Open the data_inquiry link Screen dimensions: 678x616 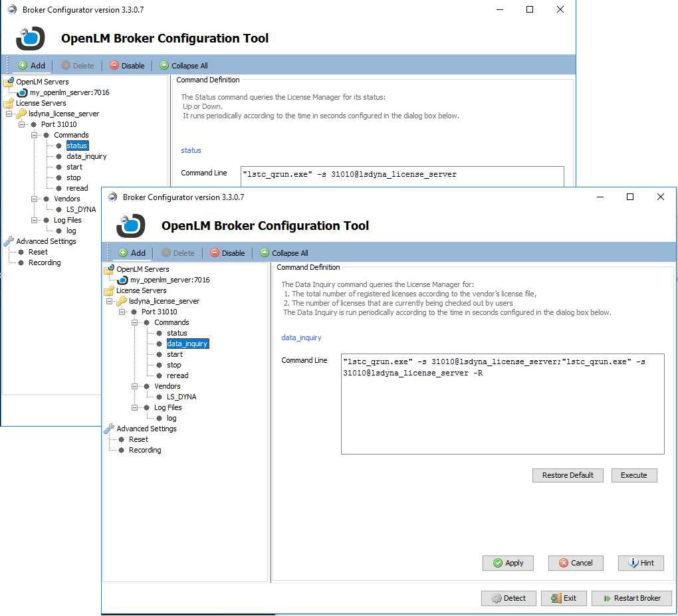(x=301, y=338)
